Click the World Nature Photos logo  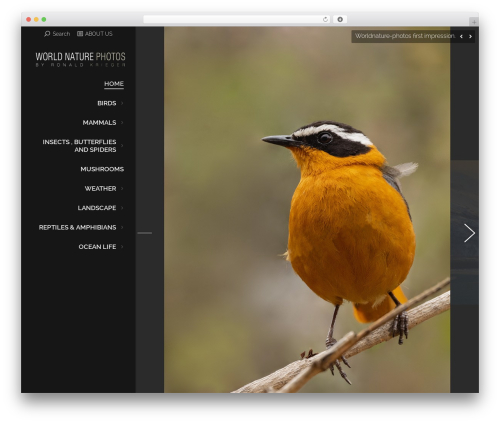81,59
